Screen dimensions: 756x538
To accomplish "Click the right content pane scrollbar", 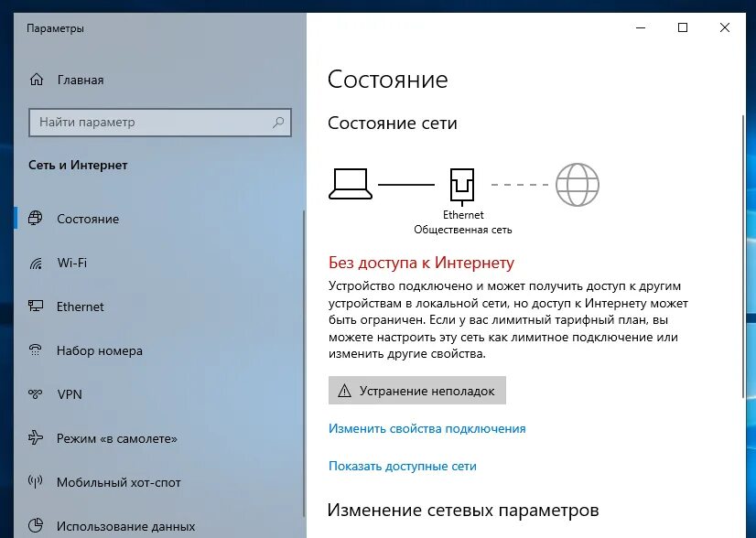I will pos(743,256).
